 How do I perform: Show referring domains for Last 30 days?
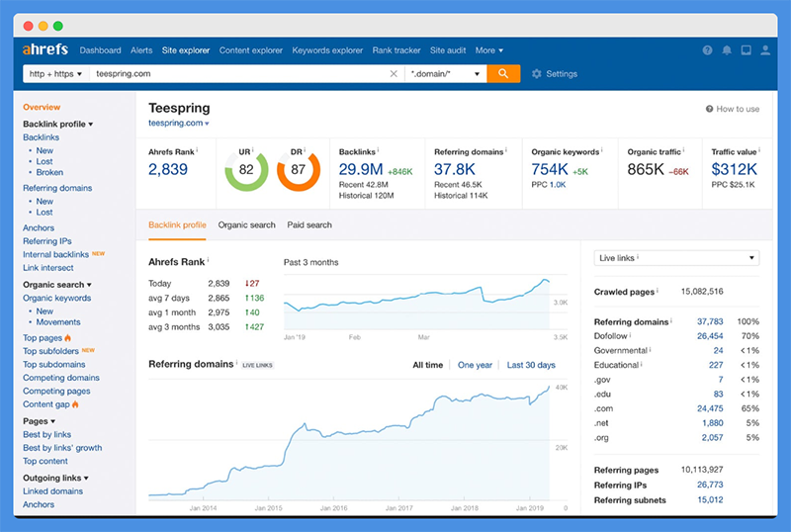[531, 365]
